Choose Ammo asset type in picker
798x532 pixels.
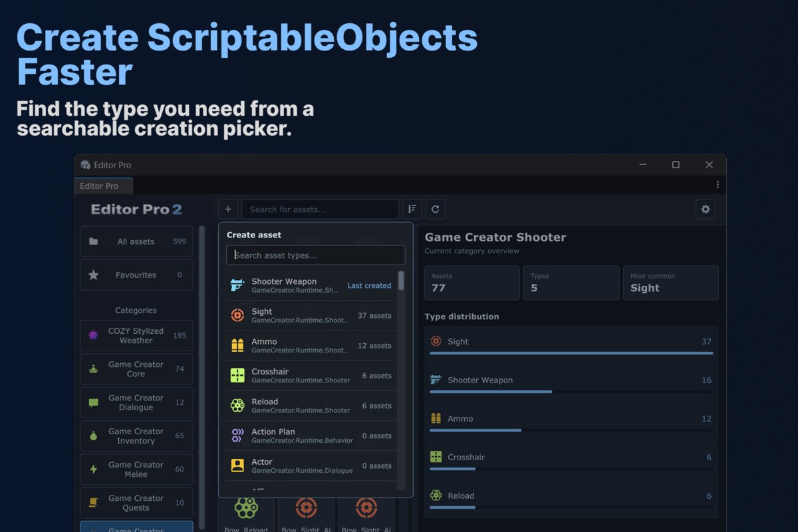311,345
